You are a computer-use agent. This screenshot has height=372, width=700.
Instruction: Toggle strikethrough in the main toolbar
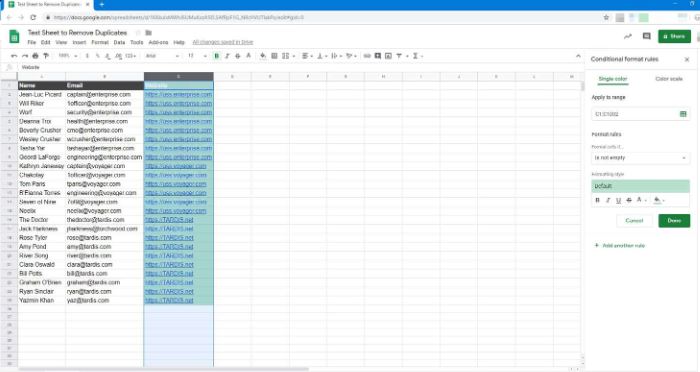[x=238, y=56]
